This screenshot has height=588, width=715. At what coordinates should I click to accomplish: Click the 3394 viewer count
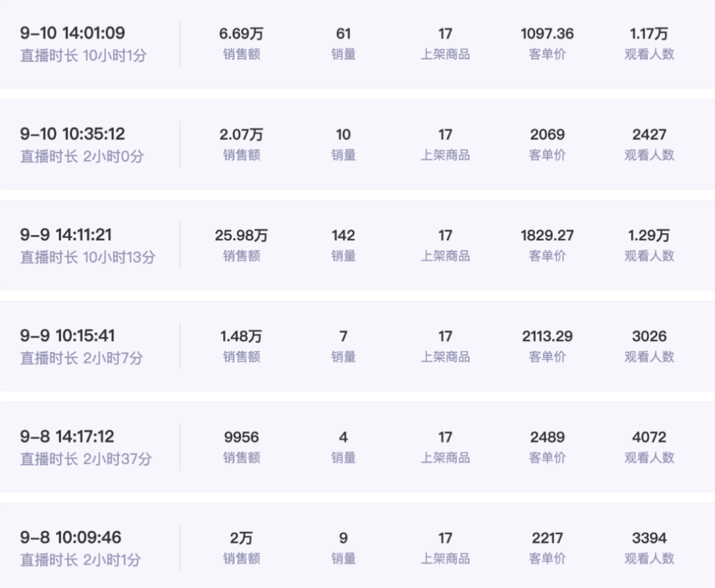[649, 538]
